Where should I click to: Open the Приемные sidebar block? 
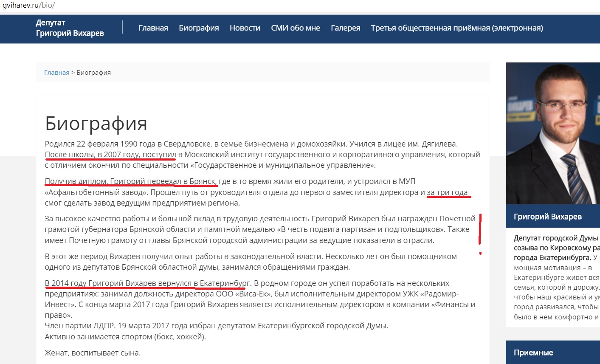point(533,353)
